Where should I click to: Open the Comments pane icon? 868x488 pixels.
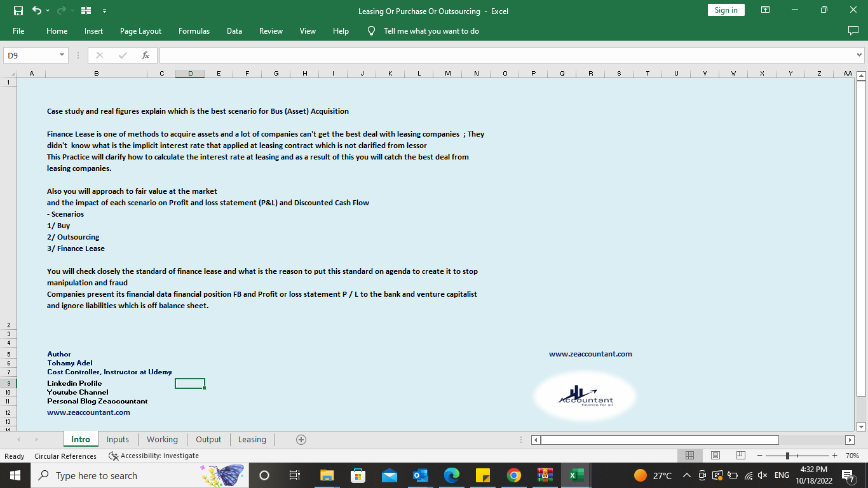pyautogui.click(x=853, y=31)
